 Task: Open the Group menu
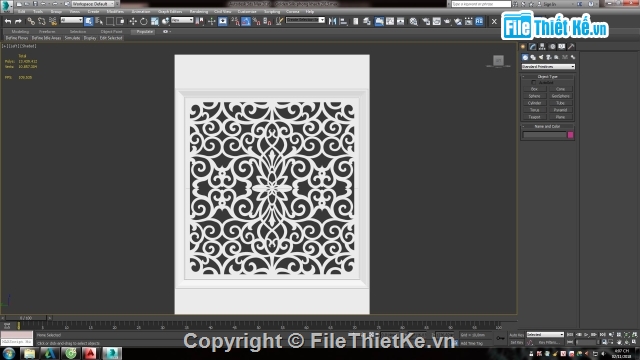pyautogui.click(x=56, y=11)
